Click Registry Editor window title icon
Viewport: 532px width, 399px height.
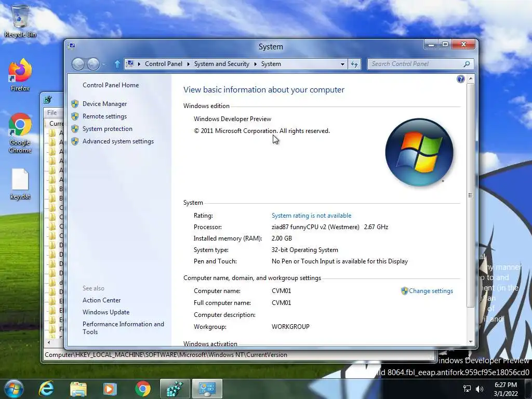click(x=48, y=99)
